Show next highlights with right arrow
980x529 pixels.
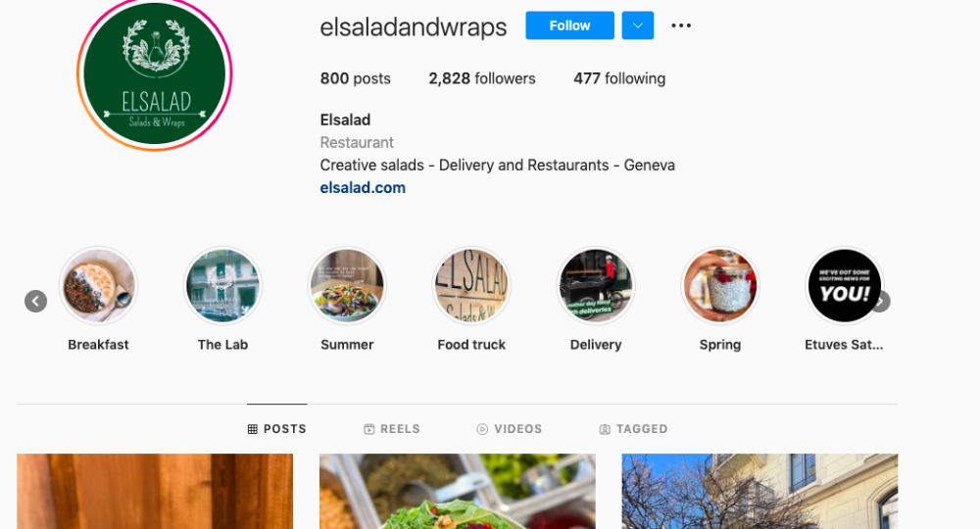point(881,302)
